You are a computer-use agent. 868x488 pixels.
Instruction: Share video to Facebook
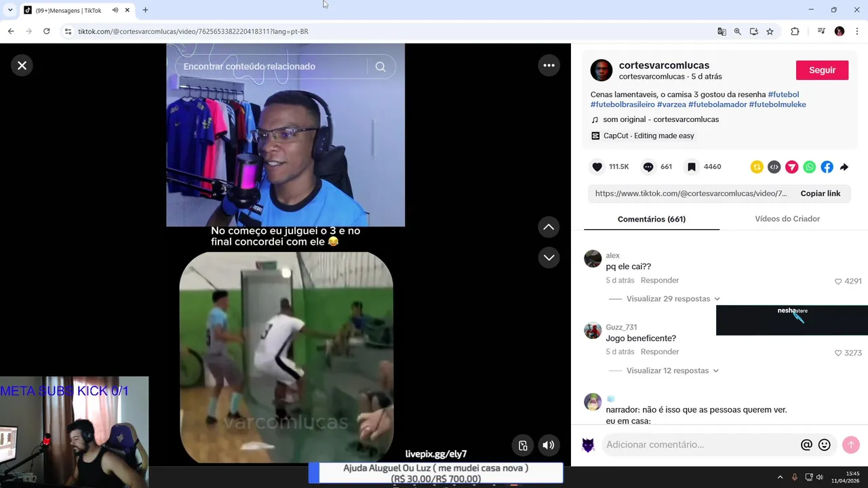click(827, 167)
